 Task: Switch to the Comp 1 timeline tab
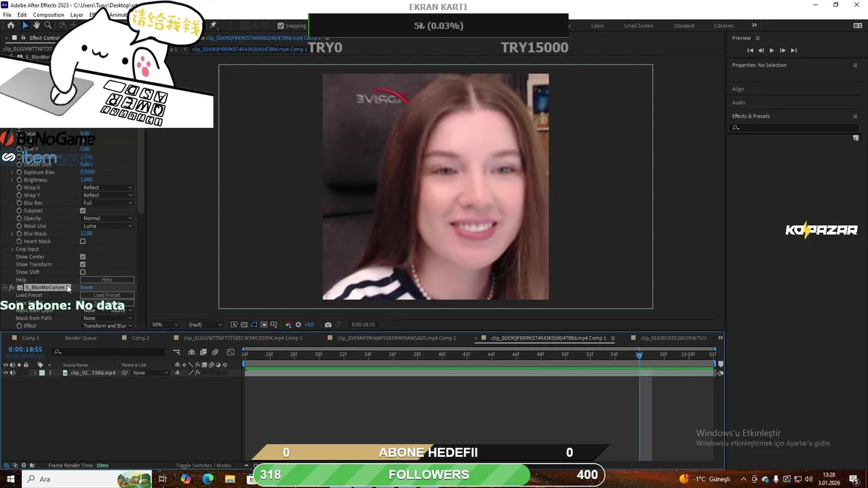click(x=30, y=338)
